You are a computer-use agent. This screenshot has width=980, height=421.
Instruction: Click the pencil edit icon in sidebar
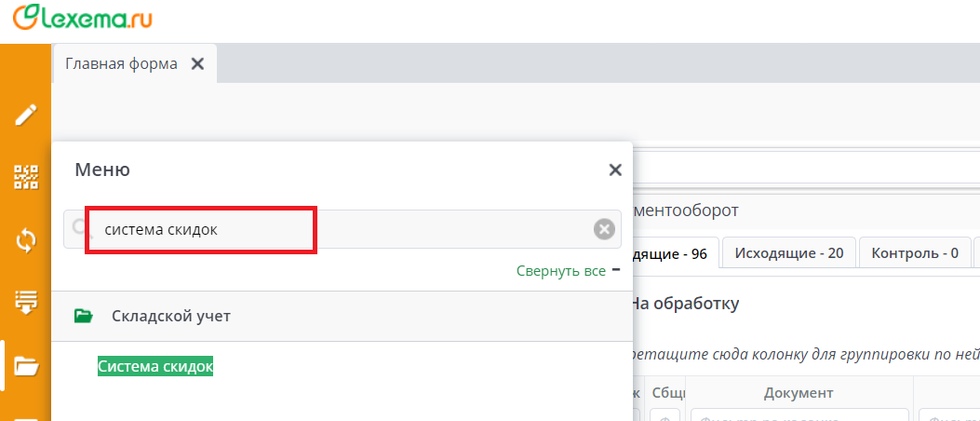coord(25,115)
